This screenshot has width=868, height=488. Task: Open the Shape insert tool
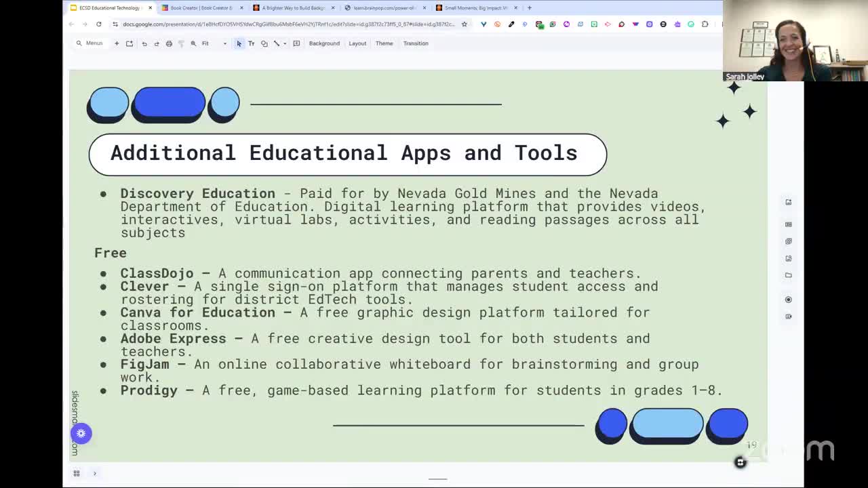coord(264,43)
